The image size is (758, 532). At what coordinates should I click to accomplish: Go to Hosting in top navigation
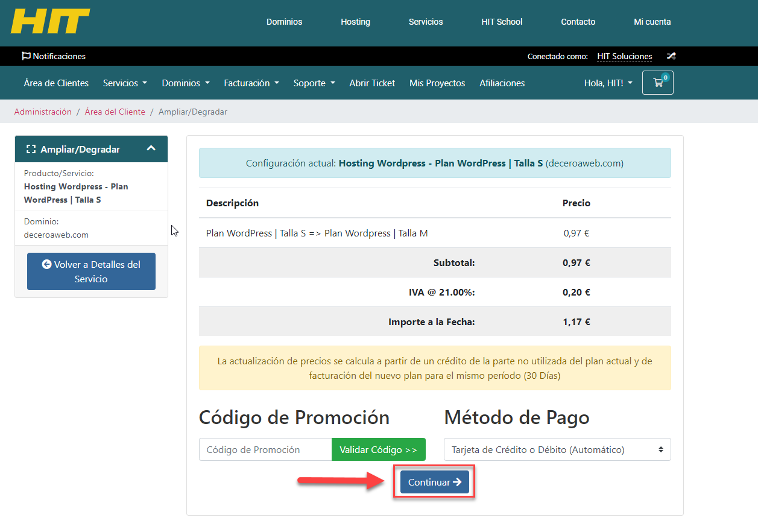tap(355, 22)
